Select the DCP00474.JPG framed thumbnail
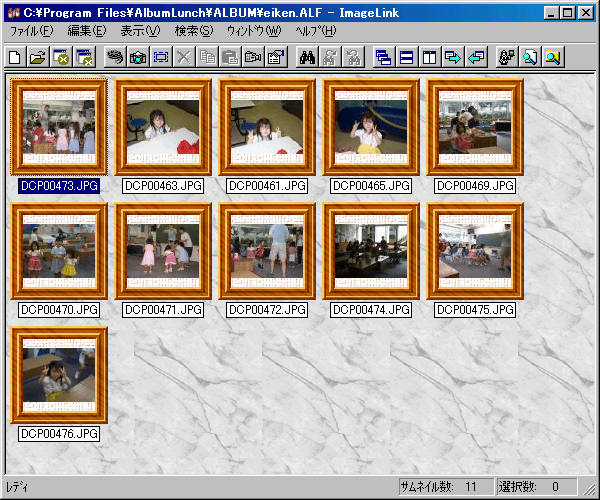The width and height of the screenshot is (600, 500). pos(371,251)
